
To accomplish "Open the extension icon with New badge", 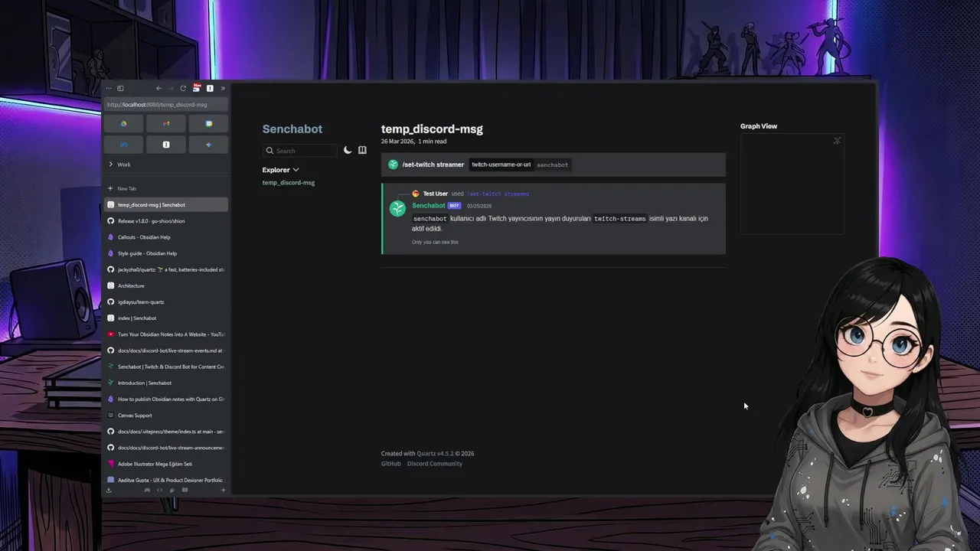I will click(197, 88).
